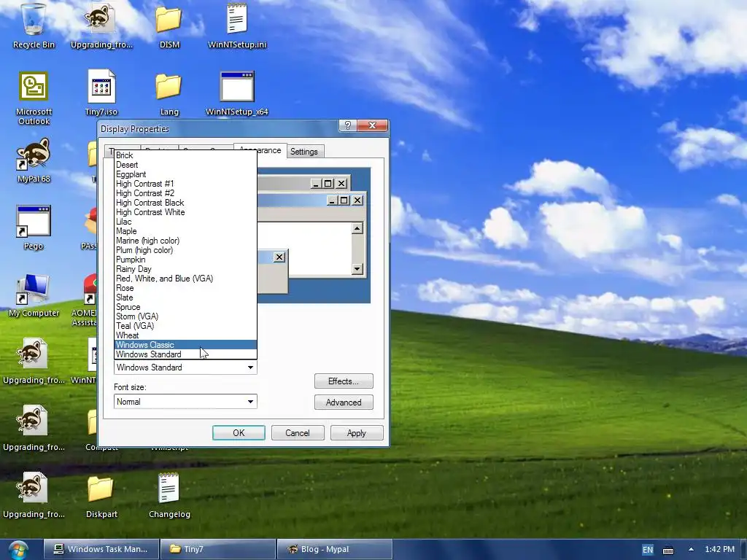Switch to Windows Task Manager taskbar button
747x560 pixels.
pyautogui.click(x=101, y=549)
